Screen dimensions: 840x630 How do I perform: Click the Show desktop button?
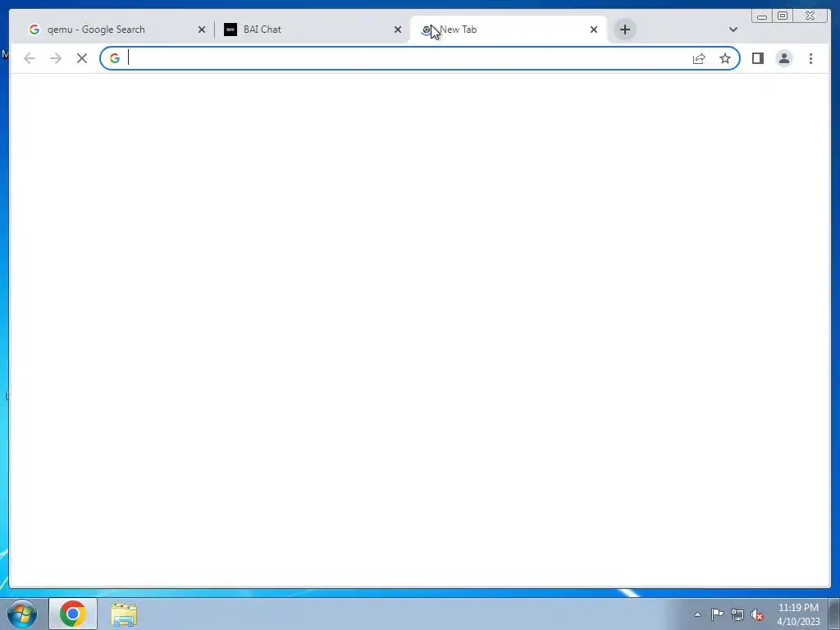(x=834, y=614)
